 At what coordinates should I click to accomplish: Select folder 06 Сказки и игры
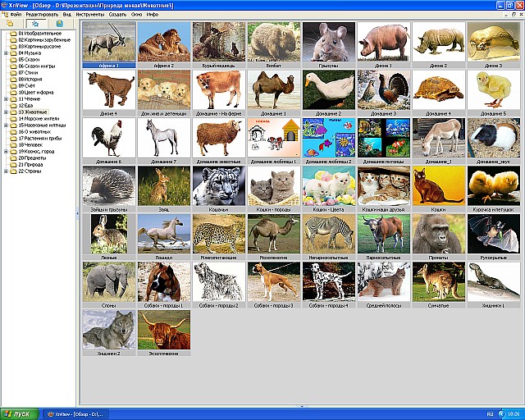[x=37, y=66]
